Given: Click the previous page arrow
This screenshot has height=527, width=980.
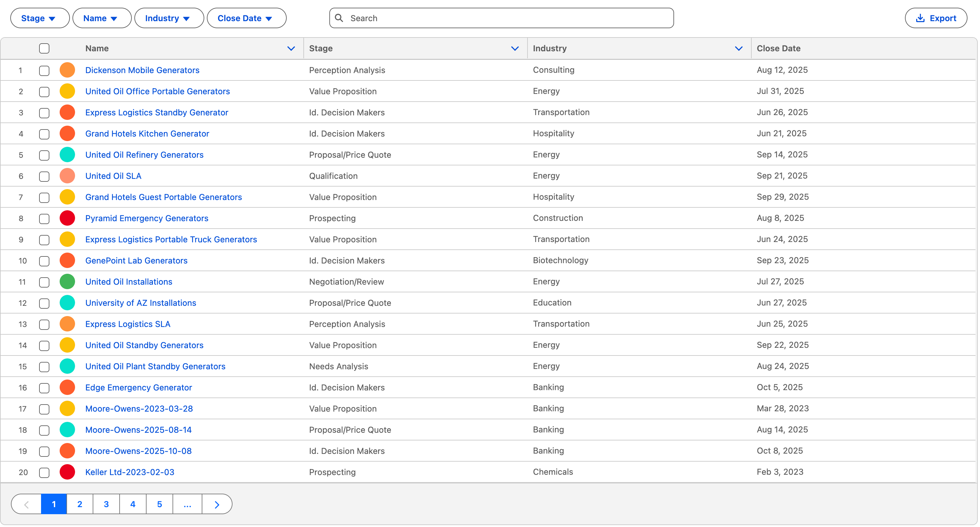Looking at the screenshot, I should tap(26, 504).
